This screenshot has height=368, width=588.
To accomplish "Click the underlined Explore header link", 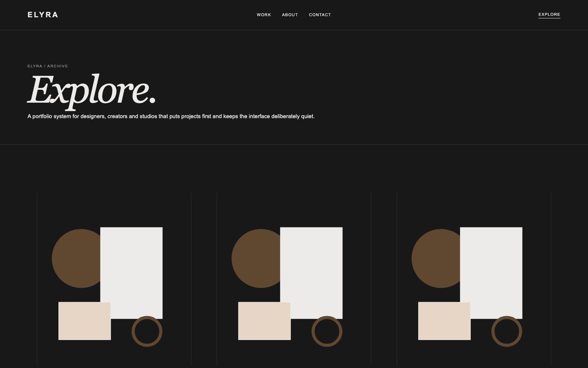I will pyautogui.click(x=549, y=15).
